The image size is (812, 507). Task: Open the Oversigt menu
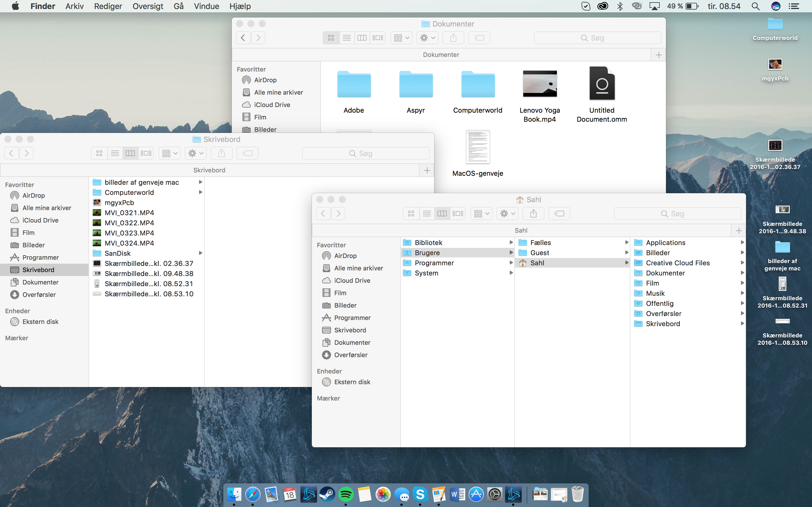148,6
